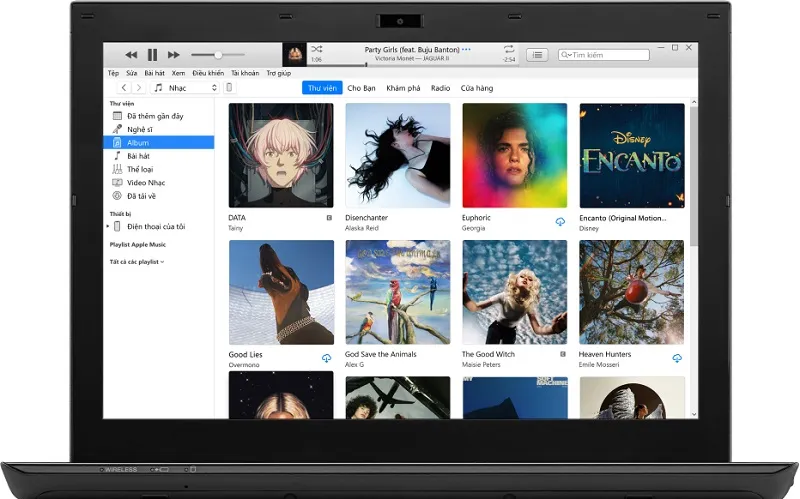The height and width of the screenshot is (499, 800).
Task: Open the Điều khiển menu
Action: pos(208,73)
